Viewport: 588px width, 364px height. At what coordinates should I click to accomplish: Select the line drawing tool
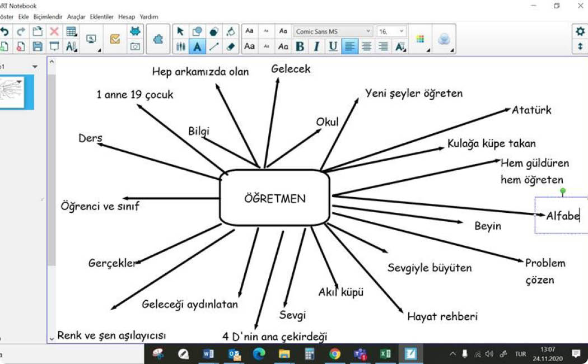point(214,46)
